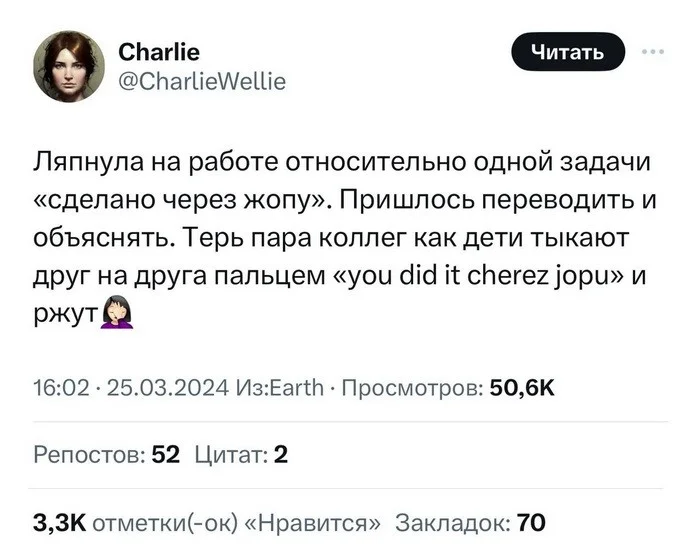Show the list of 52 Репостов
This screenshot has height=553, width=700.
click(107, 455)
